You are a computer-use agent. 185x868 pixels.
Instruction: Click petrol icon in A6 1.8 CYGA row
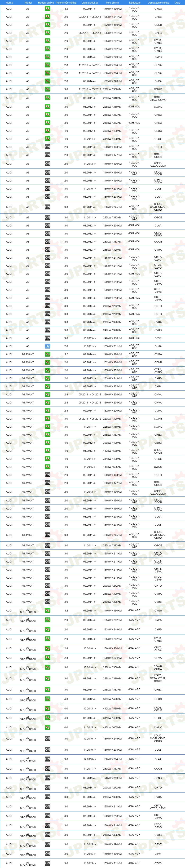pos(48,9)
